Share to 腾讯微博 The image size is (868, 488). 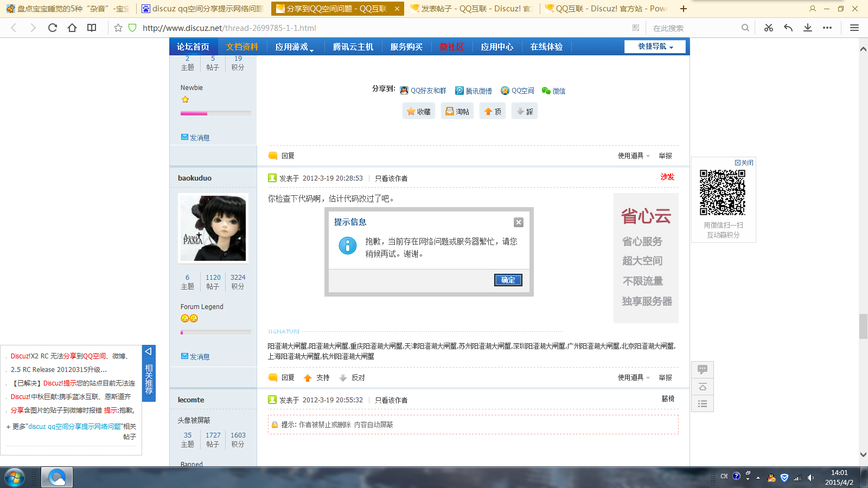(x=474, y=91)
